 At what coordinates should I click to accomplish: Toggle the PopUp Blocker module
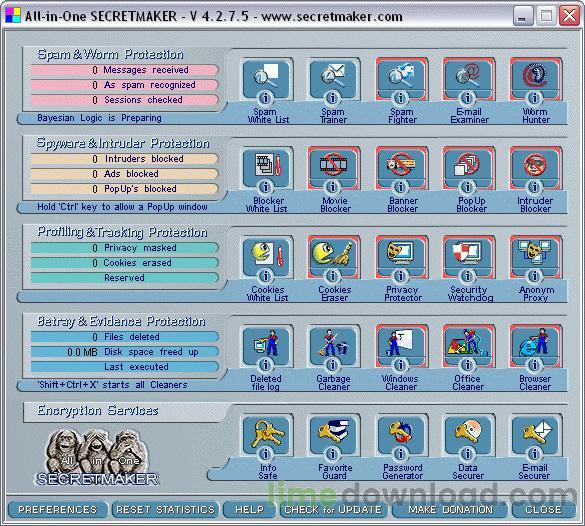pyautogui.click(x=468, y=166)
